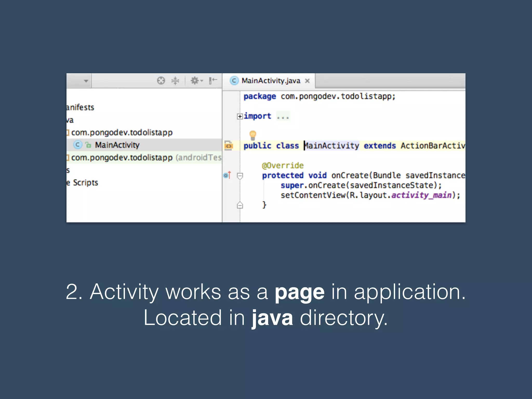Click the class icon on MainActivity.java tab
Image resolution: width=532 pixels, height=399 pixels.
coord(234,81)
